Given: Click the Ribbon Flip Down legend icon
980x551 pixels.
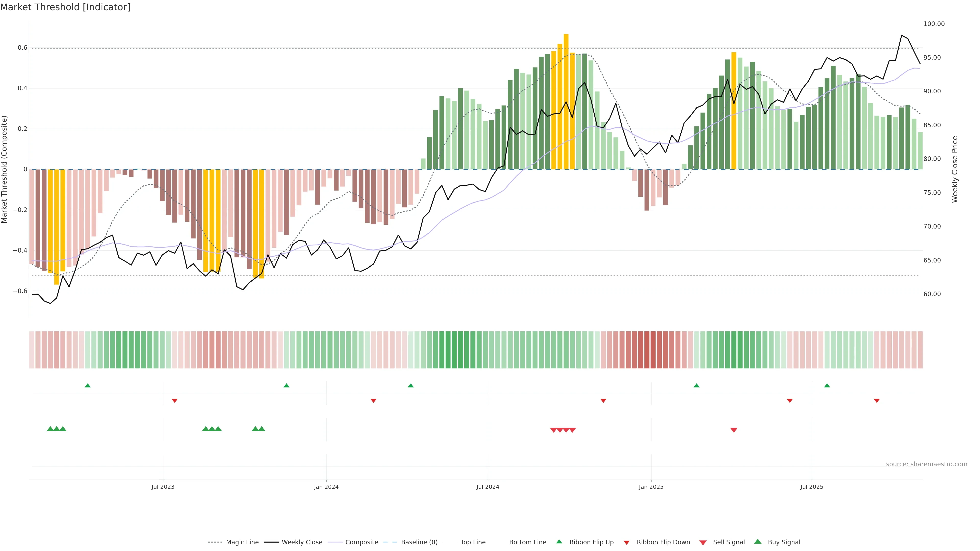Looking at the screenshot, I should (627, 543).
